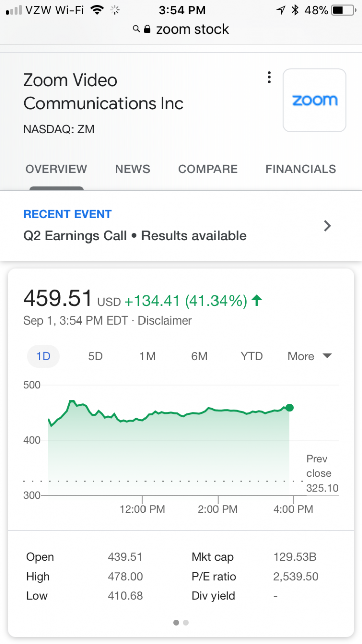Viewport: 362px width, 644px height.
Task: Open the Disclaimer link
Action: pyautogui.click(x=165, y=320)
